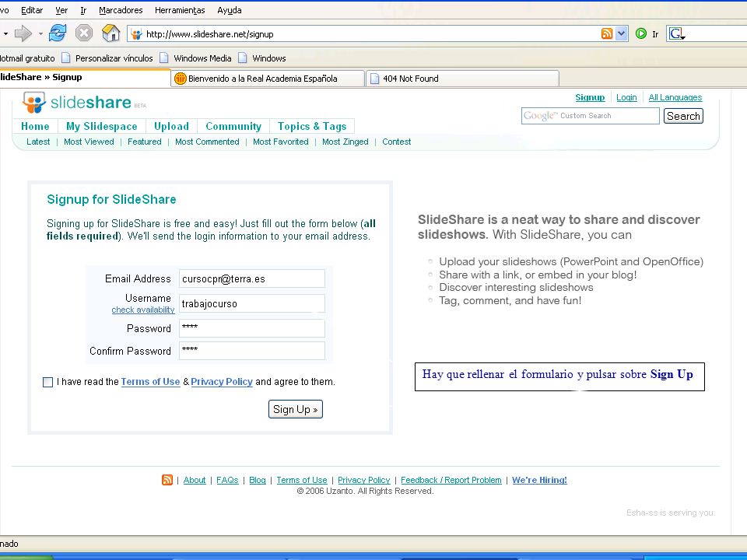Click the Most Favorited link
The width and height of the screenshot is (747, 560).
(281, 142)
